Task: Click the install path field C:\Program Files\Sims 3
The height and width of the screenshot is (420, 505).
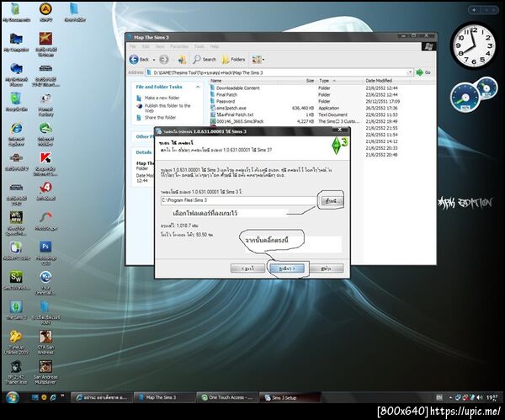Action: click(239, 200)
